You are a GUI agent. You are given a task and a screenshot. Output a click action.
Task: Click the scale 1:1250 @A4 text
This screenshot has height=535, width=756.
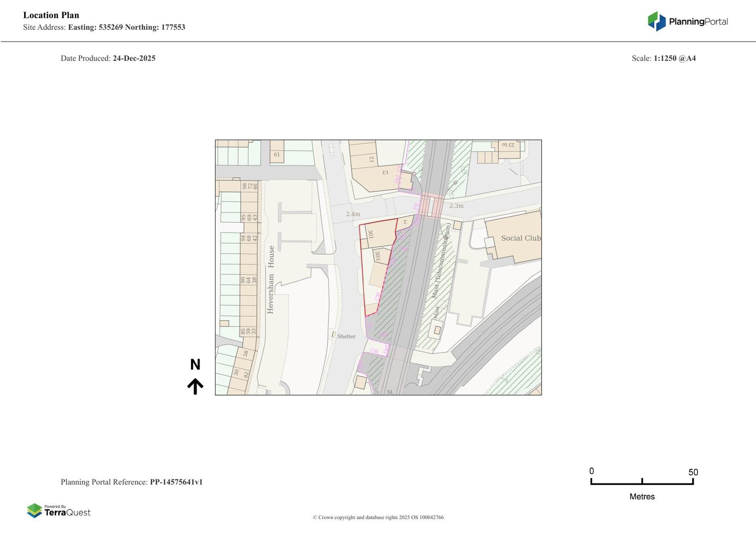(674, 58)
